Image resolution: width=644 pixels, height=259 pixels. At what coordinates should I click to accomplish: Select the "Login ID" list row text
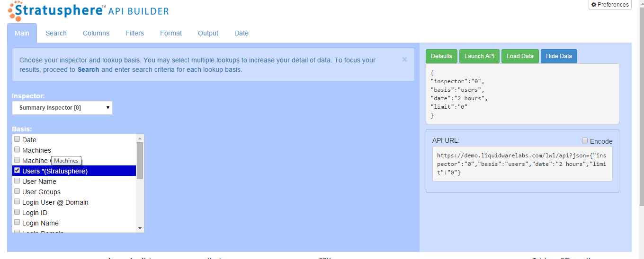point(35,213)
